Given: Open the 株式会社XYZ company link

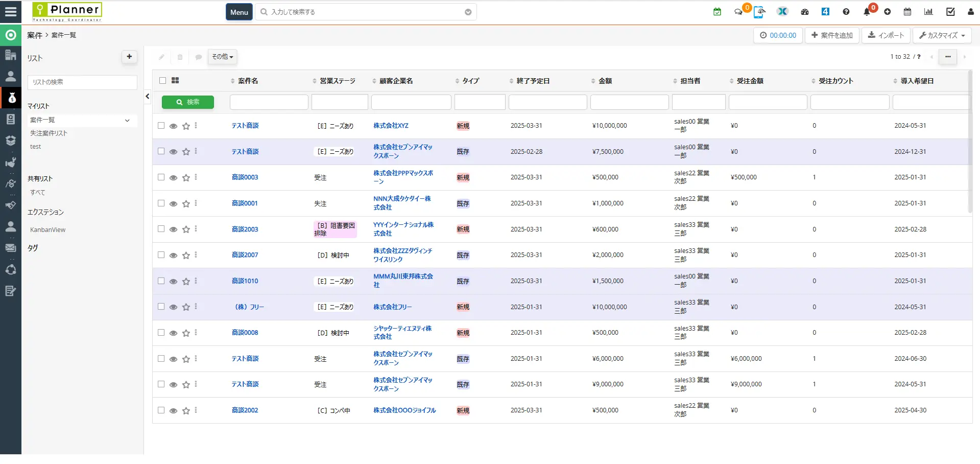Looking at the screenshot, I should [x=391, y=126].
